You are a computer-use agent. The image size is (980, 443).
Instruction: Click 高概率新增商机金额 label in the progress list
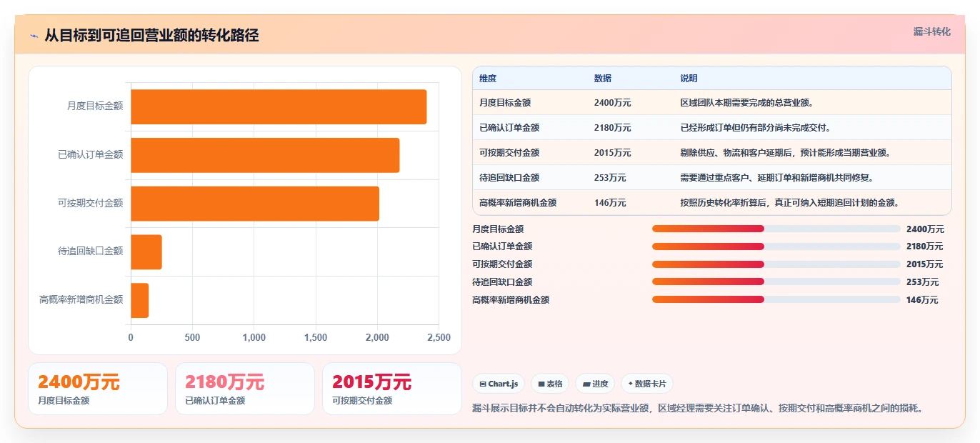point(511,300)
